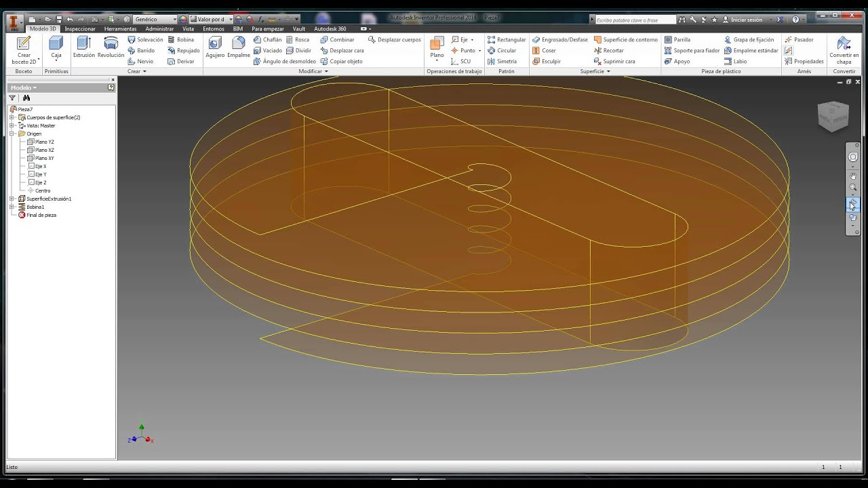Choose the Dividir split tool
Image resolution: width=868 pixels, height=488 pixels.
click(x=298, y=50)
